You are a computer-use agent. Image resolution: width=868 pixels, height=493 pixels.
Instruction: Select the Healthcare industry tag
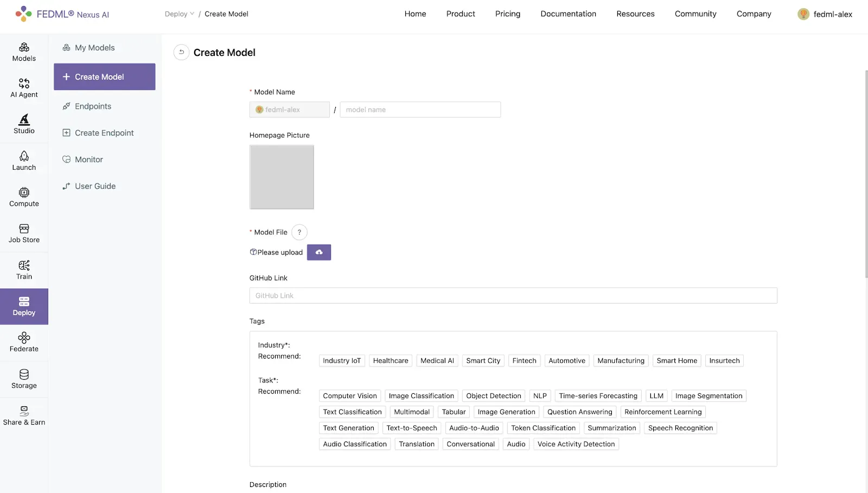391,361
